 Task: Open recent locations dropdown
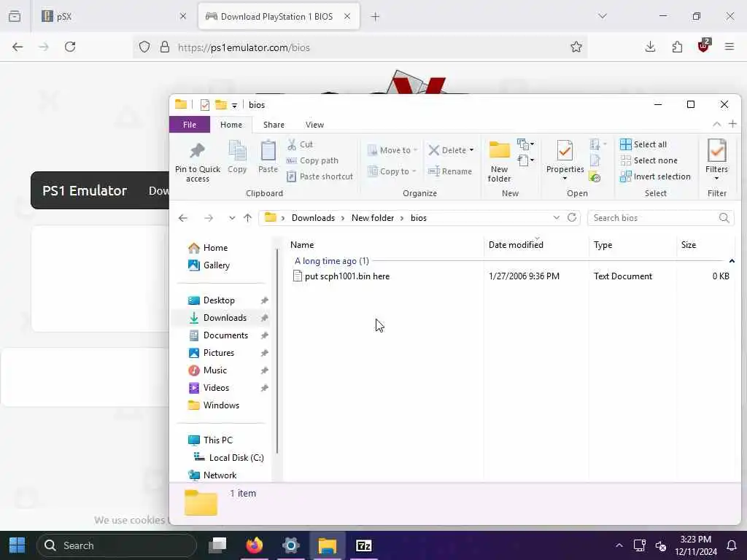(x=232, y=218)
